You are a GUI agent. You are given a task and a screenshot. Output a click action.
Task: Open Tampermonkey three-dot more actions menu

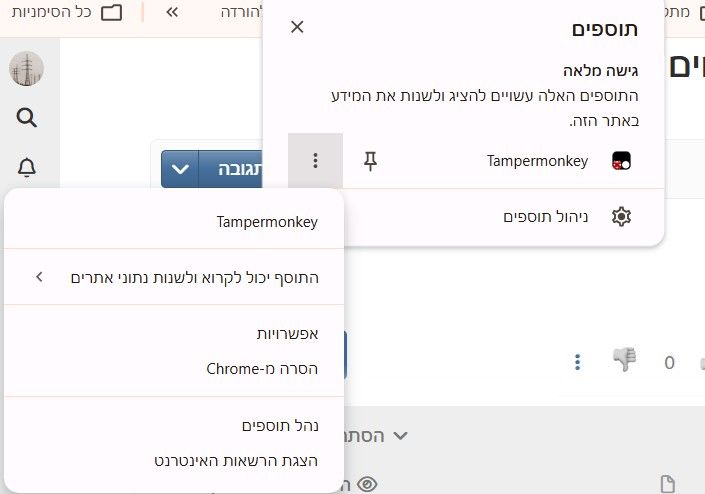315,160
